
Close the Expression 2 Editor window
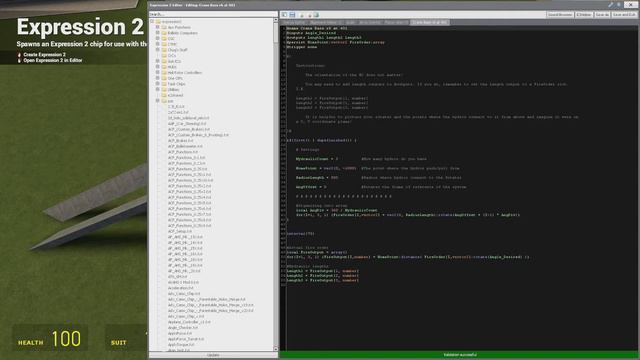(631, 4)
